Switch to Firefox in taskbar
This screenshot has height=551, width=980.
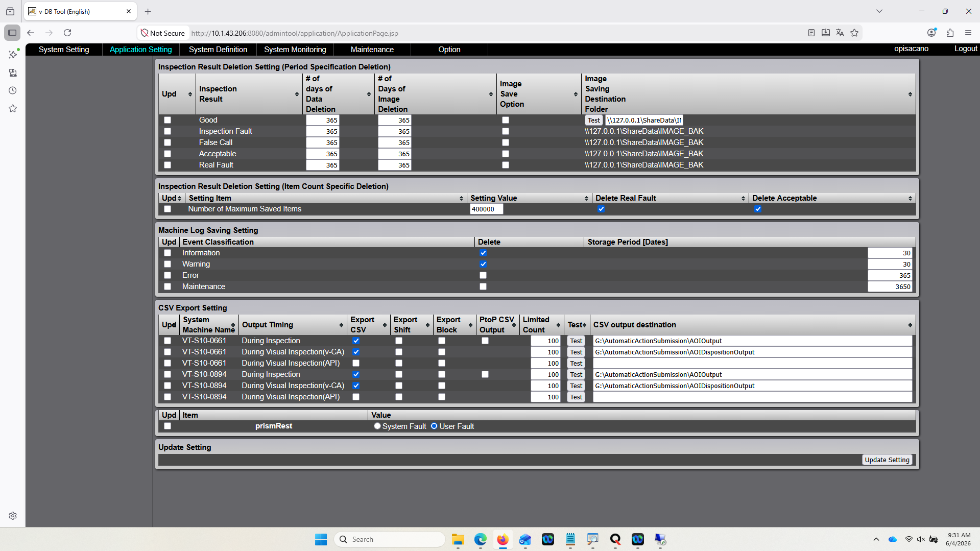(503, 539)
